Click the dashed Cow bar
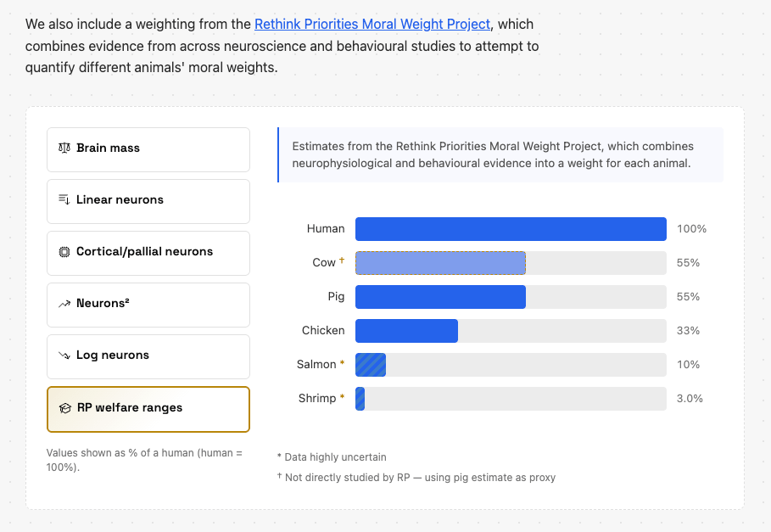The height and width of the screenshot is (532, 771). pyautogui.click(x=440, y=263)
